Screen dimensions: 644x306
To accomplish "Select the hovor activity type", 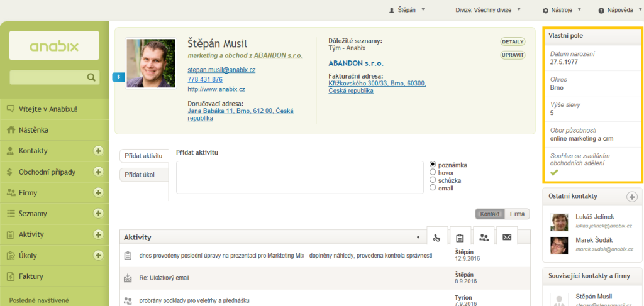I will tap(433, 172).
